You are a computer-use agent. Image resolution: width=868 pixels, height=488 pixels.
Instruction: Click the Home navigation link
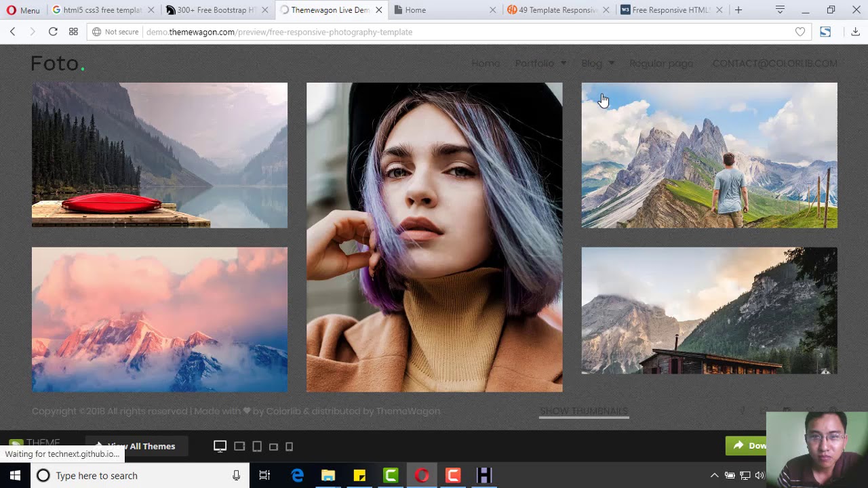coord(486,63)
